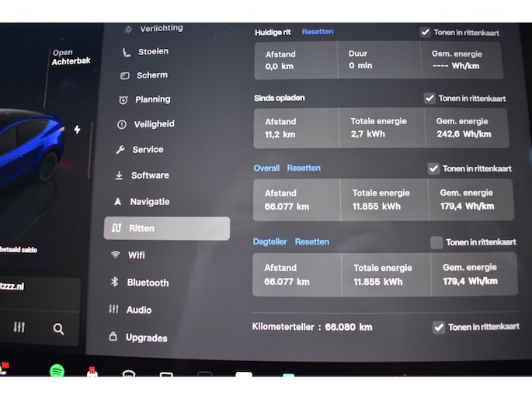532x399 pixels.
Task: Open the equalizer sliders icon
Action: (19, 328)
